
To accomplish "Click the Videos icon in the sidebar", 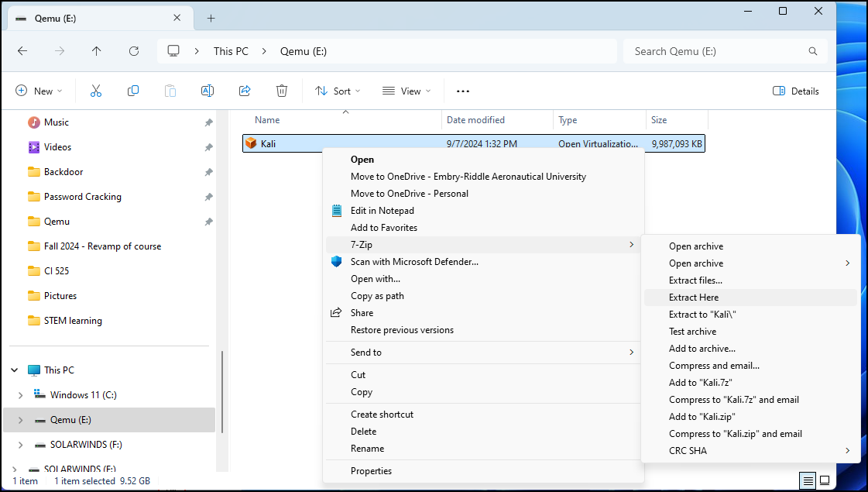I will click(34, 146).
